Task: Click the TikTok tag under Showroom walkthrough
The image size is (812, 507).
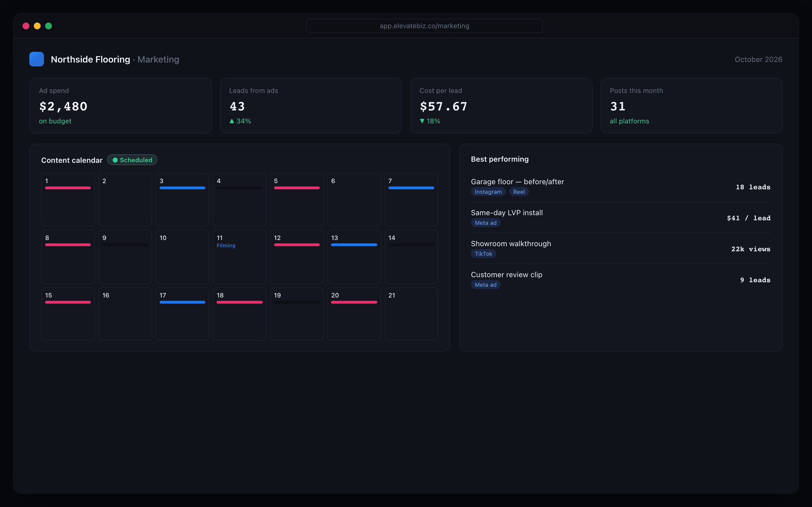Action: coord(483,254)
